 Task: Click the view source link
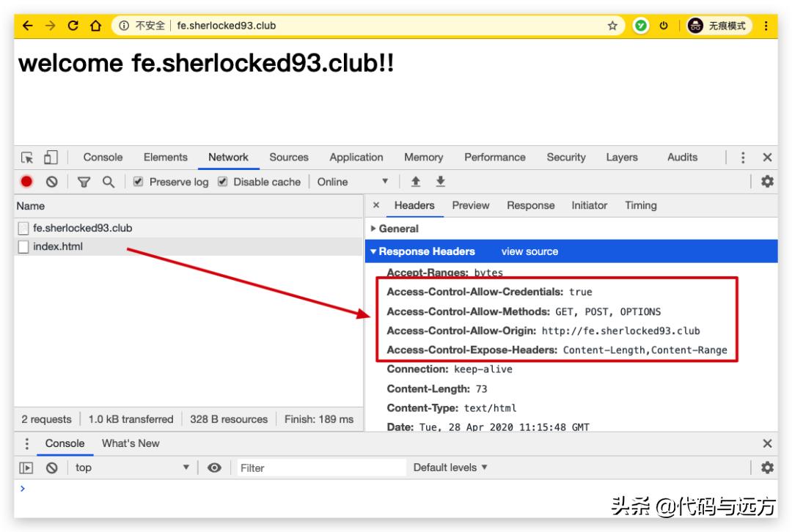tap(530, 251)
